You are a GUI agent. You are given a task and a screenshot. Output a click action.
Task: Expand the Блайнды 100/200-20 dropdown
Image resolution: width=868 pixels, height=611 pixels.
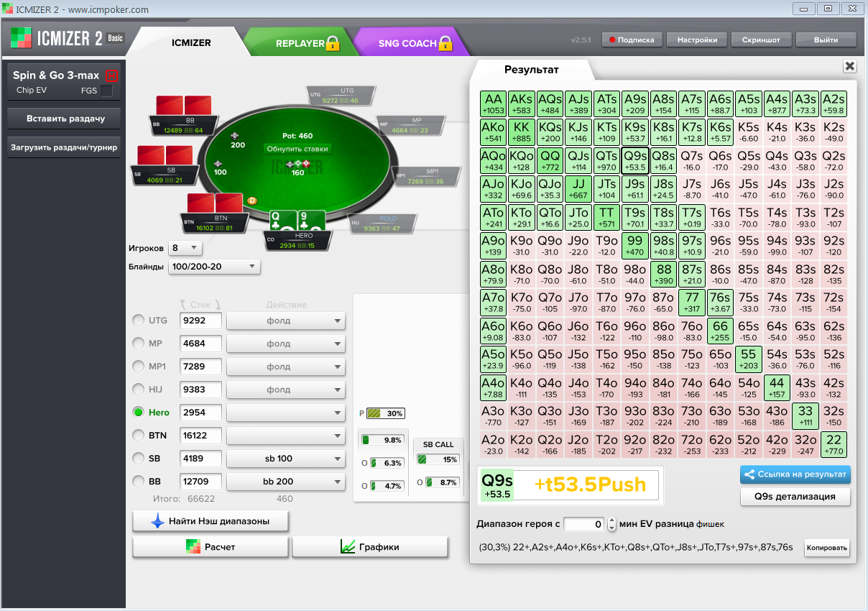point(214,267)
